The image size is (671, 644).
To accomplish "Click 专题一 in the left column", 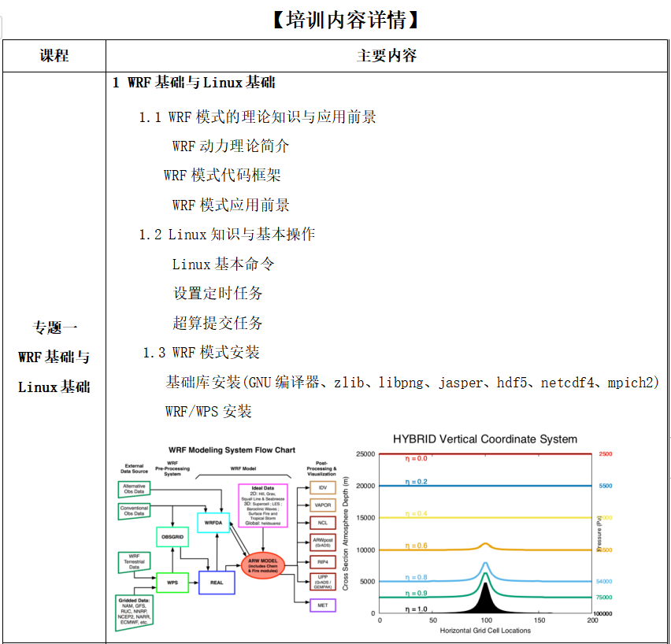I will [x=54, y=328].
